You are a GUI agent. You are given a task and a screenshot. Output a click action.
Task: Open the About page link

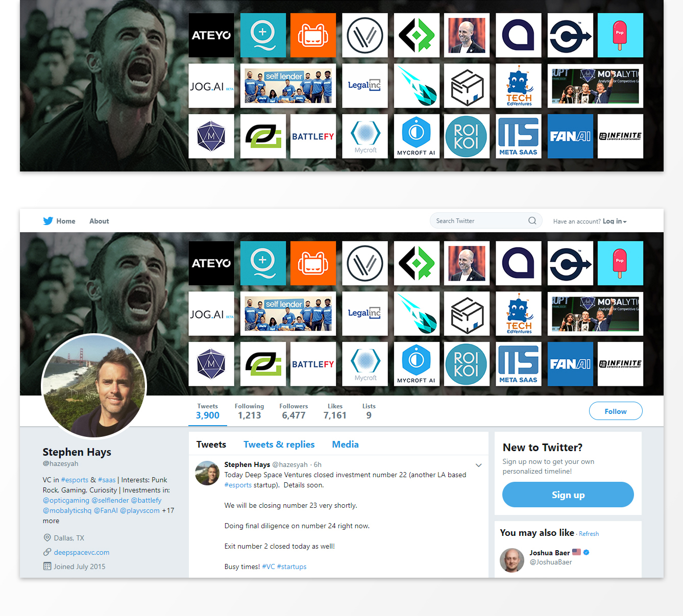99,221
